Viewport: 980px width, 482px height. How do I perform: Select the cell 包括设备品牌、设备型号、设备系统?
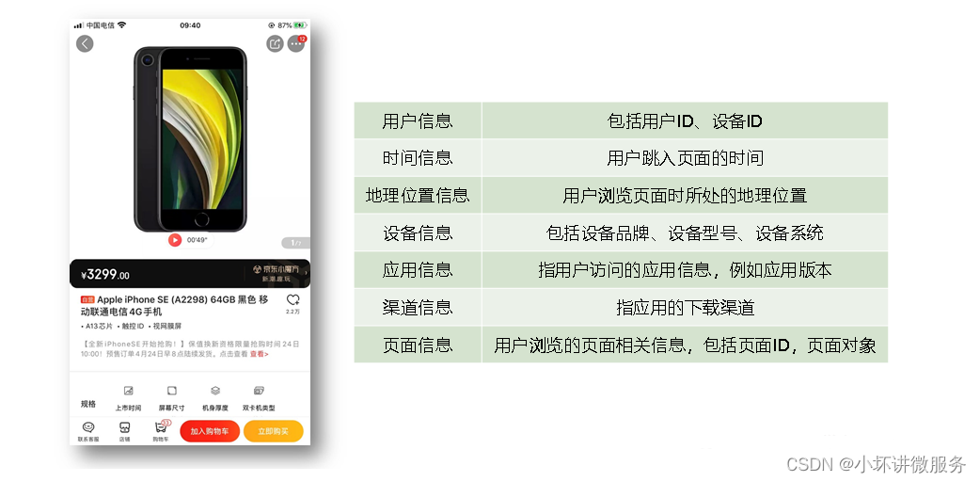pyautogui.click(x=685, y=233)
